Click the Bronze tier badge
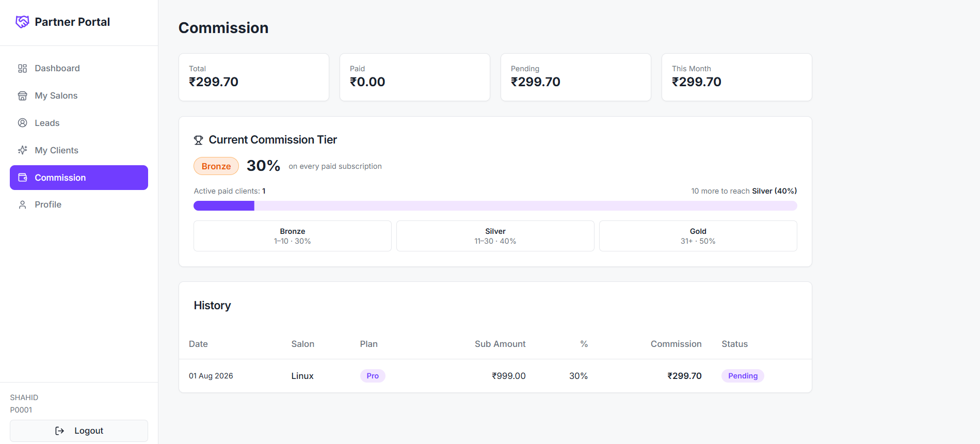Screen dimensions: 980x444 point(216,166)
